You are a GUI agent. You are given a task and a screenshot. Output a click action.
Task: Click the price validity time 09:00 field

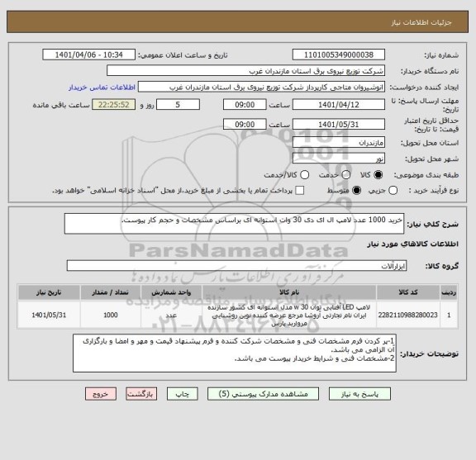245,125
